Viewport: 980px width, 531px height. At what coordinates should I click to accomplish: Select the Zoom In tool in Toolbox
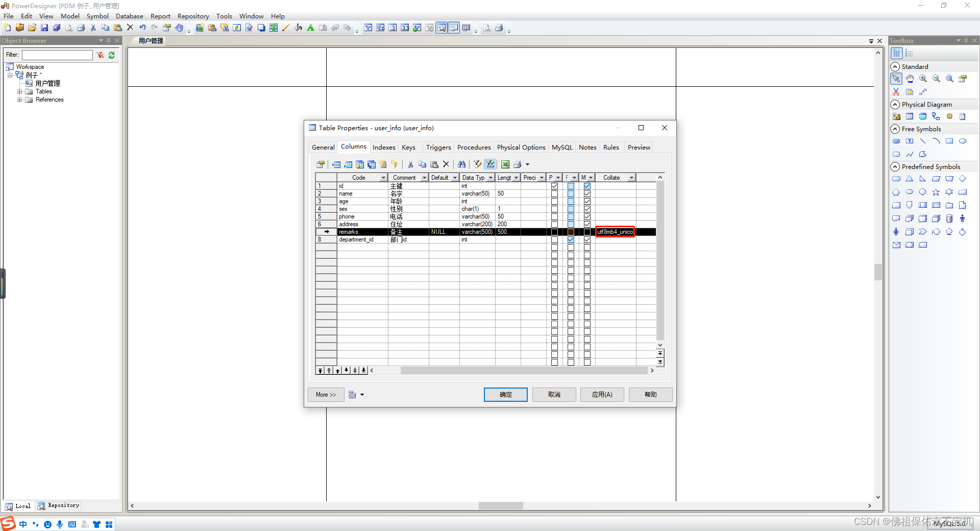coord(923,79)
